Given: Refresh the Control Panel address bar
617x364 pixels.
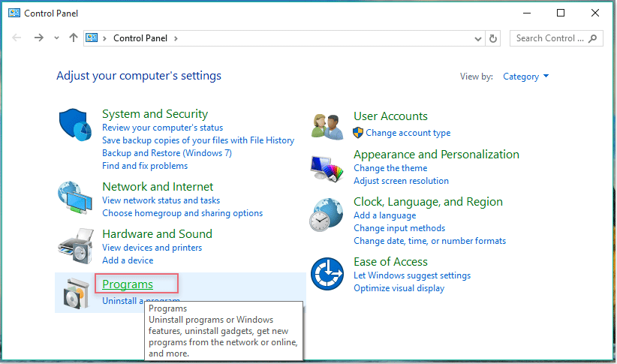Looking at the screenshot, I should click(493, 38).
